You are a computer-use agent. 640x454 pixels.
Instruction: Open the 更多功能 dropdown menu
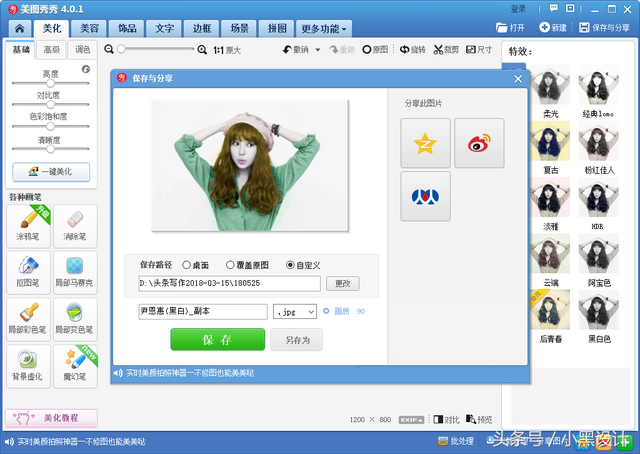pyautogui.click(x=324, y=29)
